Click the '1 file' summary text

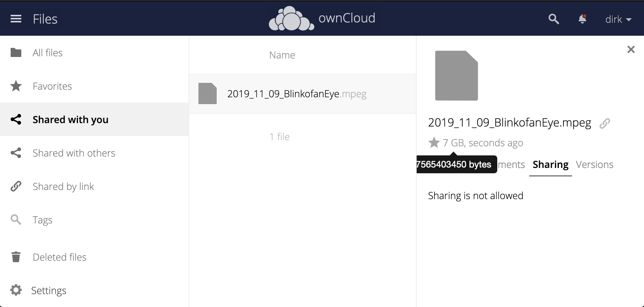coord(279,137)
